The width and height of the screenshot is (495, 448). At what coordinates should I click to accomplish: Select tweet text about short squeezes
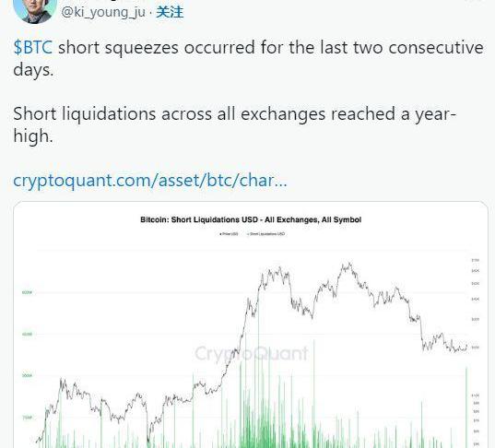248,59
